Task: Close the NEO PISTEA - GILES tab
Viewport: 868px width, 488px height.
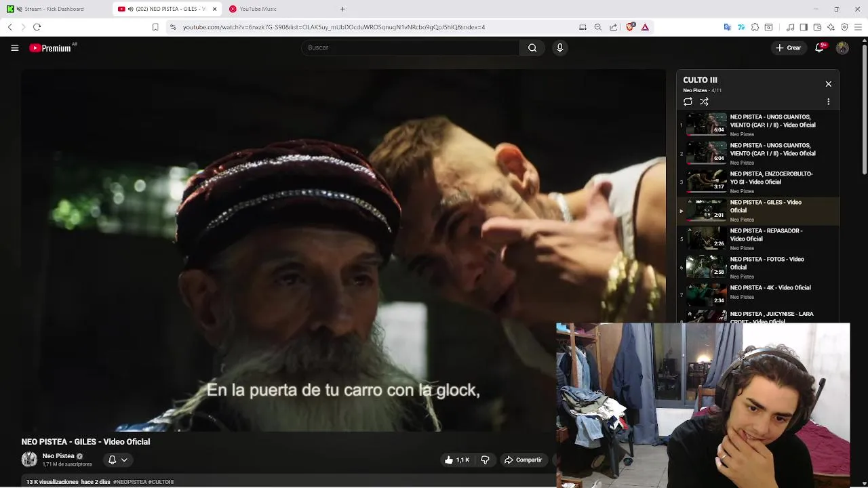Action: (215, 9)
